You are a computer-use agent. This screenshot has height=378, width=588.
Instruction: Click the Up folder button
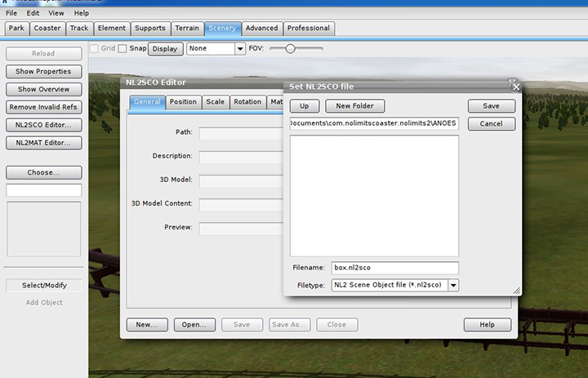(304, 106)
